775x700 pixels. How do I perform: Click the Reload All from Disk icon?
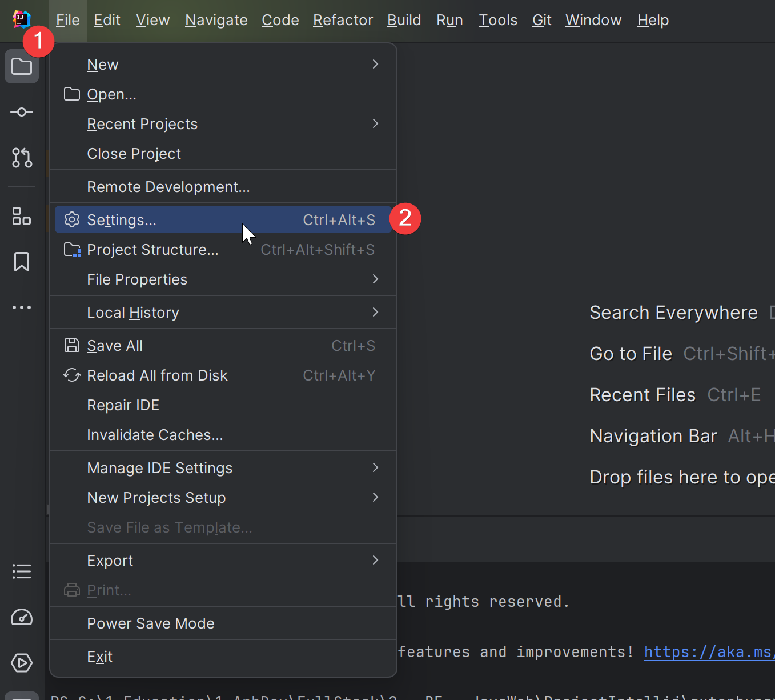(72, 375)
